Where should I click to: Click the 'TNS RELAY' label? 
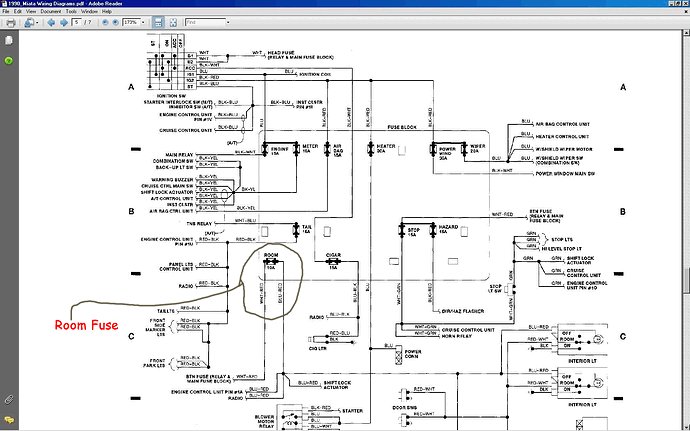pyautogui.click(x=199, y=224)
